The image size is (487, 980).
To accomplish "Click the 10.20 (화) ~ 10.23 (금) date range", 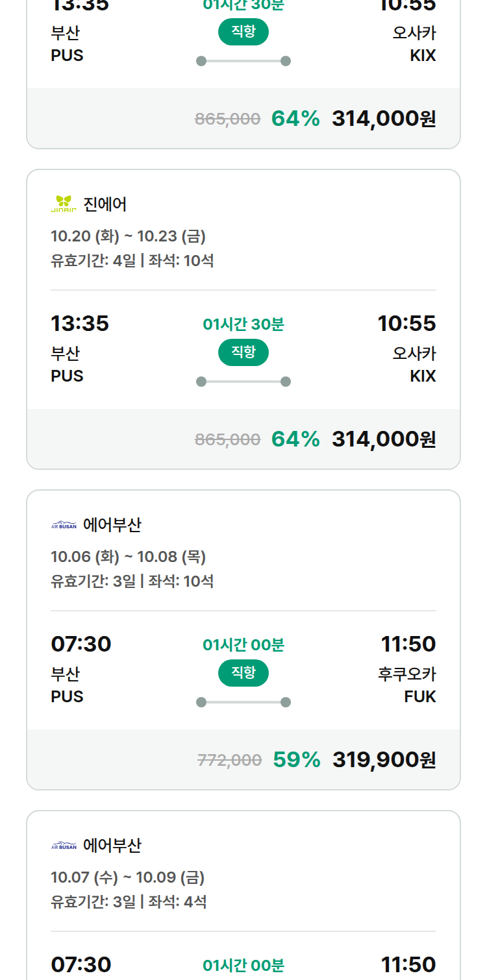I will pos(129,236).
